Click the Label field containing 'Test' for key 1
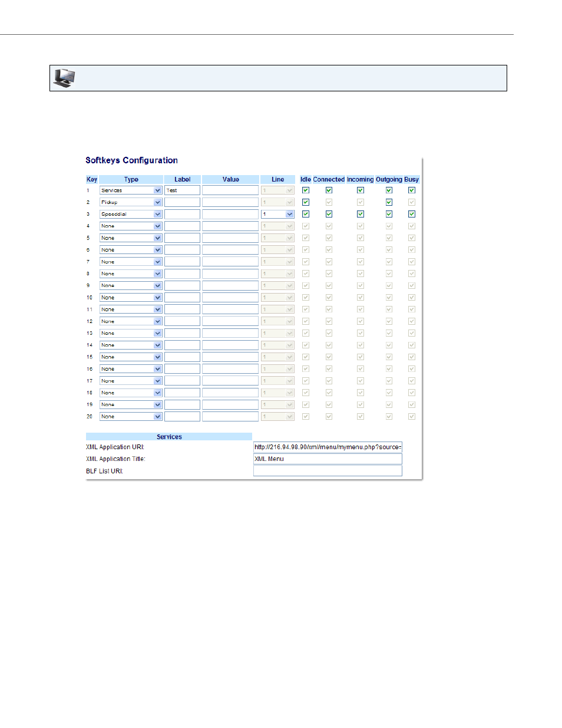Screen dimensions: 562x728 pyautogui.click(x=182, y=190)
